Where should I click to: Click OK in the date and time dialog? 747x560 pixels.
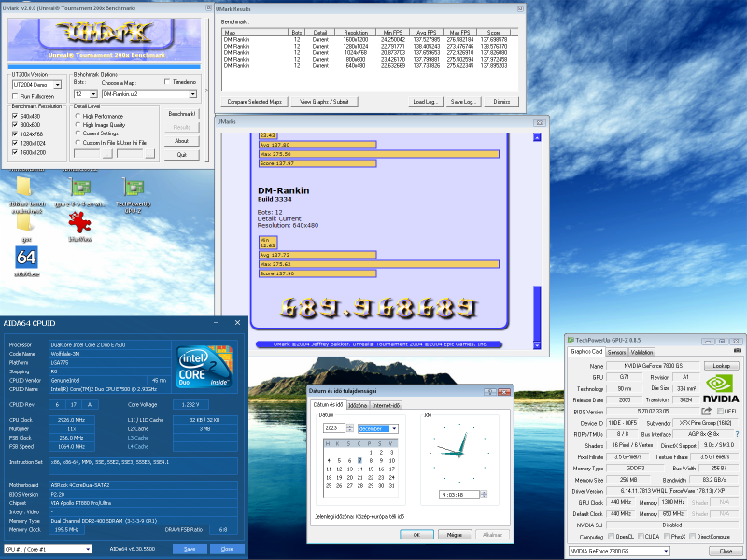[x=416, y=535]
